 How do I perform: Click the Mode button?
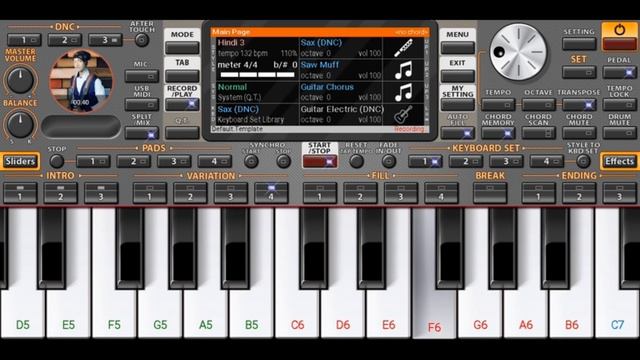pyautogui.click(x=182, y=48)
